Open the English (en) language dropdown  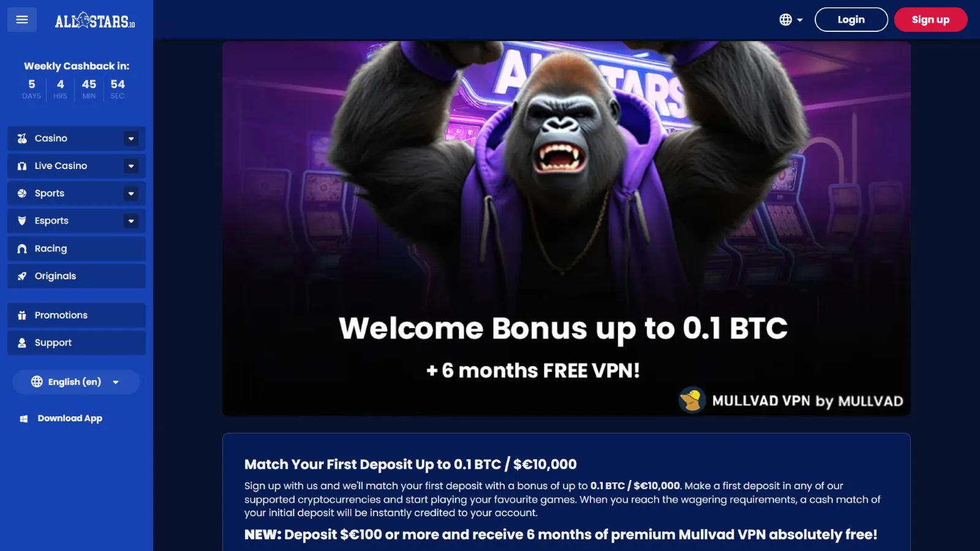(76, 382)
